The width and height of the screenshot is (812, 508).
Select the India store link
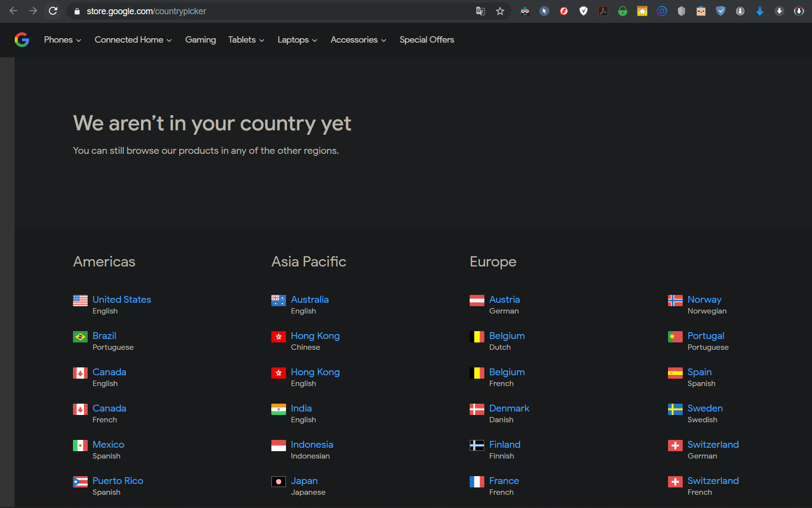[x=301, y=408]
